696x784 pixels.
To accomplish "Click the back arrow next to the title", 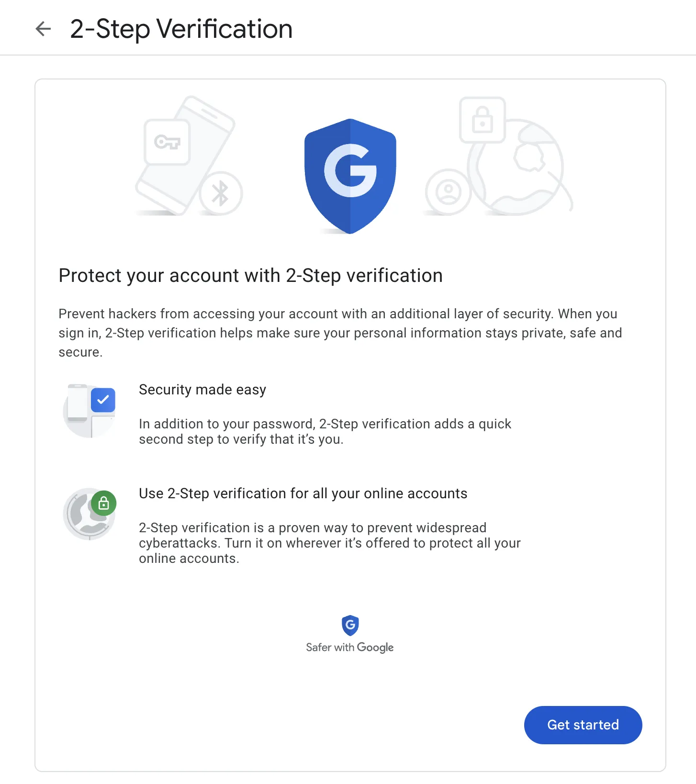I will tap(43, 29).
